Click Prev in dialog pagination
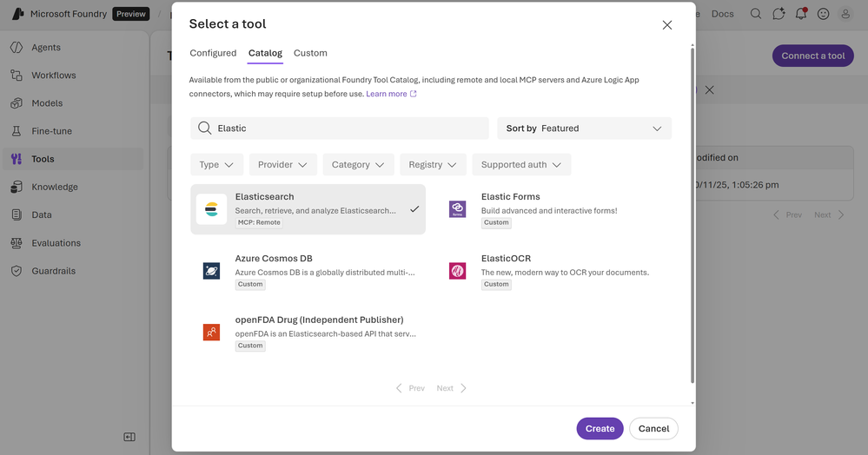The height and width of the screenshot is (455, 868). [410, 388]
